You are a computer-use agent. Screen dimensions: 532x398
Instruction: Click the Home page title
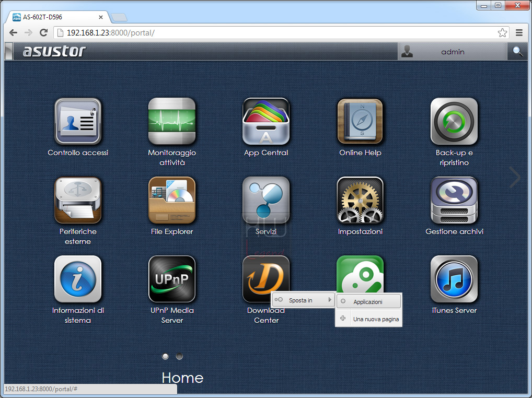(x=182, y=378)
